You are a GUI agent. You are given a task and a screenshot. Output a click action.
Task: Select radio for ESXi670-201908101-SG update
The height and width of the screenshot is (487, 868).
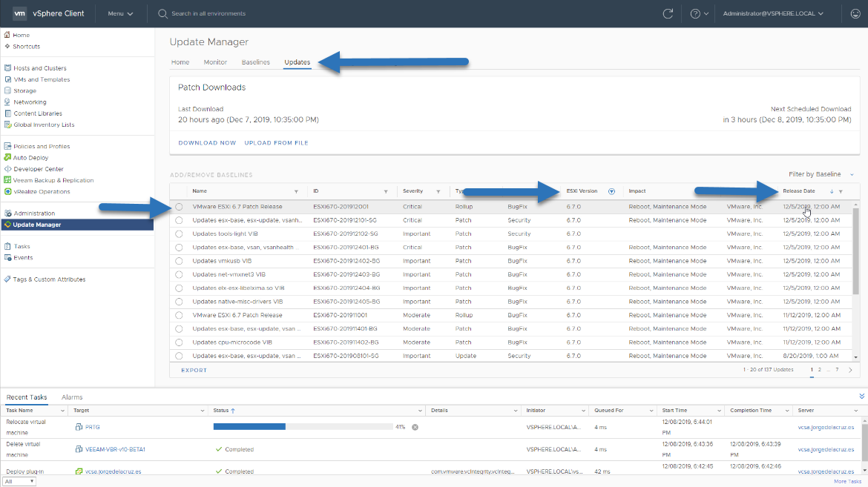point(179,356)
